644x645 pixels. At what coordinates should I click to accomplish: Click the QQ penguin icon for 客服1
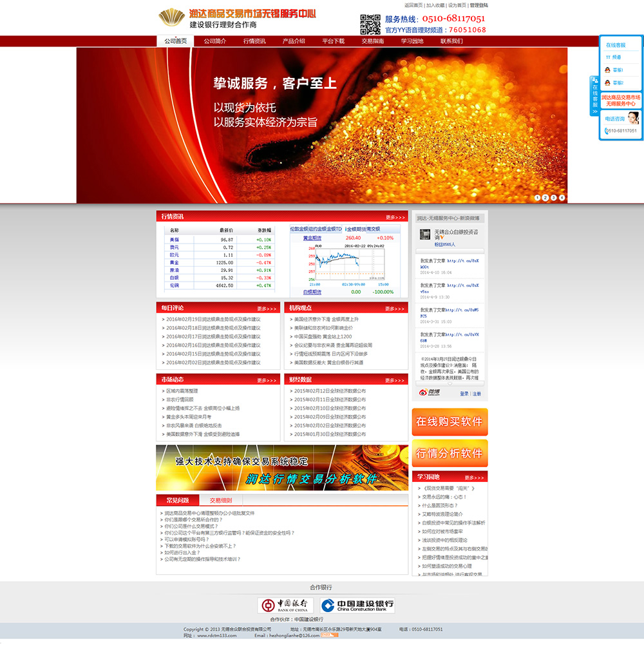click(x=607, y=70)
